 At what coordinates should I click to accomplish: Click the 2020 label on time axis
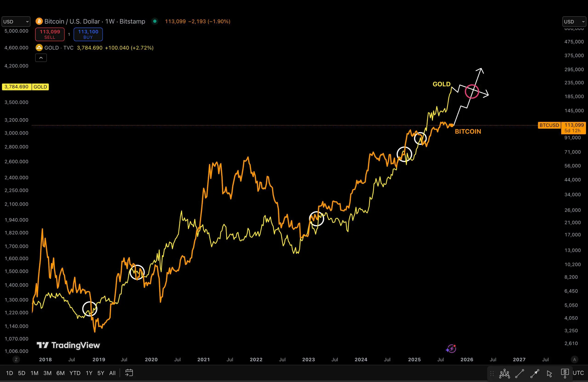(x=151, y=360)
